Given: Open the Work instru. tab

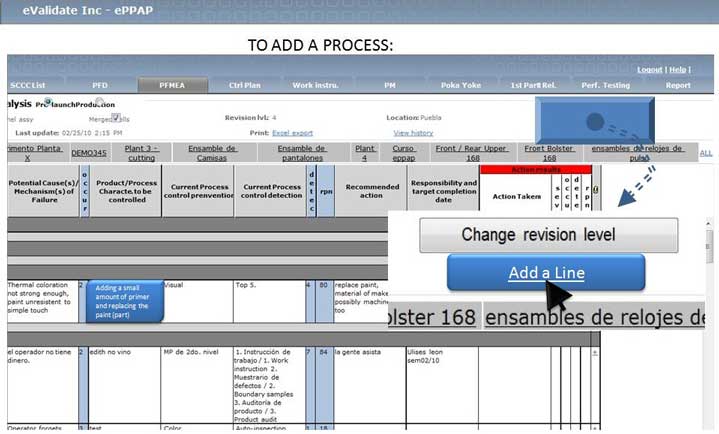Looking at the screenshot, I should coord(315,85).
